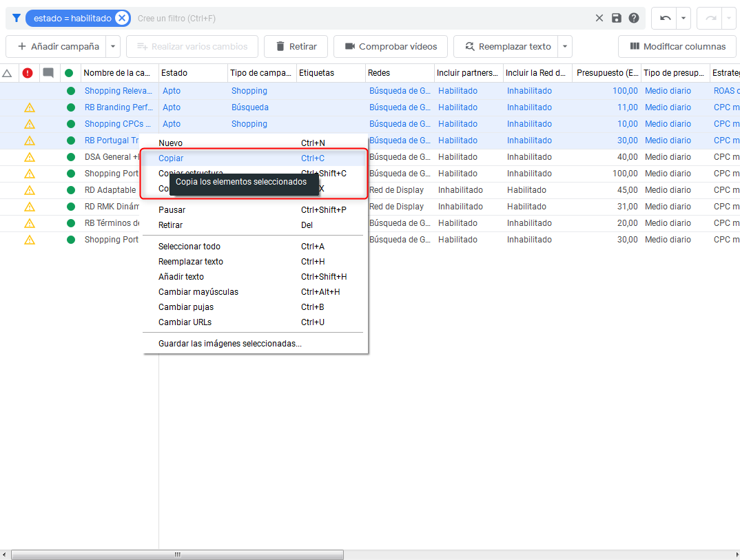The width and height of the screenshot is (740, 560).
Task: Choose 'Copiar' in the context menu
Action: [253, 158]
